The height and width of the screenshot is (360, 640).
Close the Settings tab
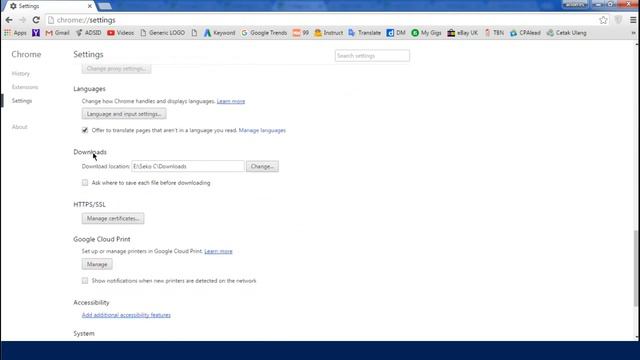click(90, 6)
